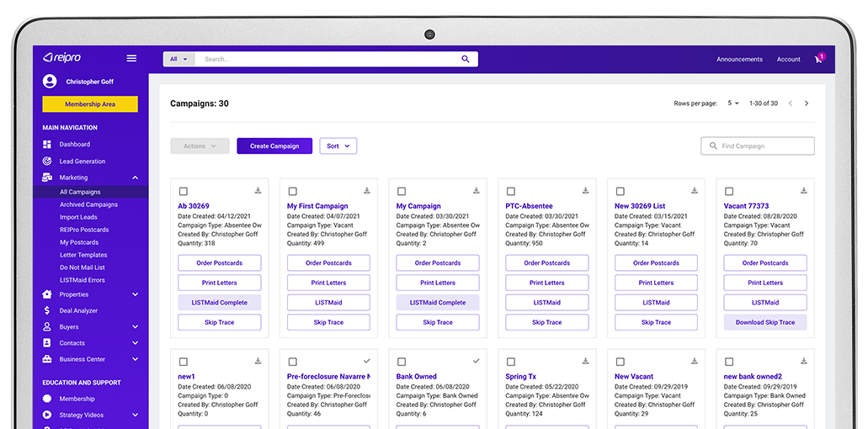Select the PTC-Absentee campaign checkbox

tap(511, 192)
